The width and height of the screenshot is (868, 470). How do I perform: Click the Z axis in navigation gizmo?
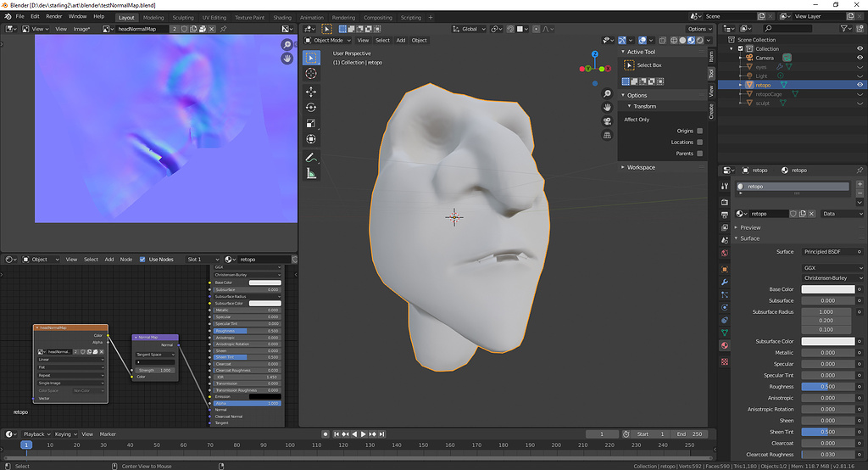pyautogui.click(x=594, y=54)
